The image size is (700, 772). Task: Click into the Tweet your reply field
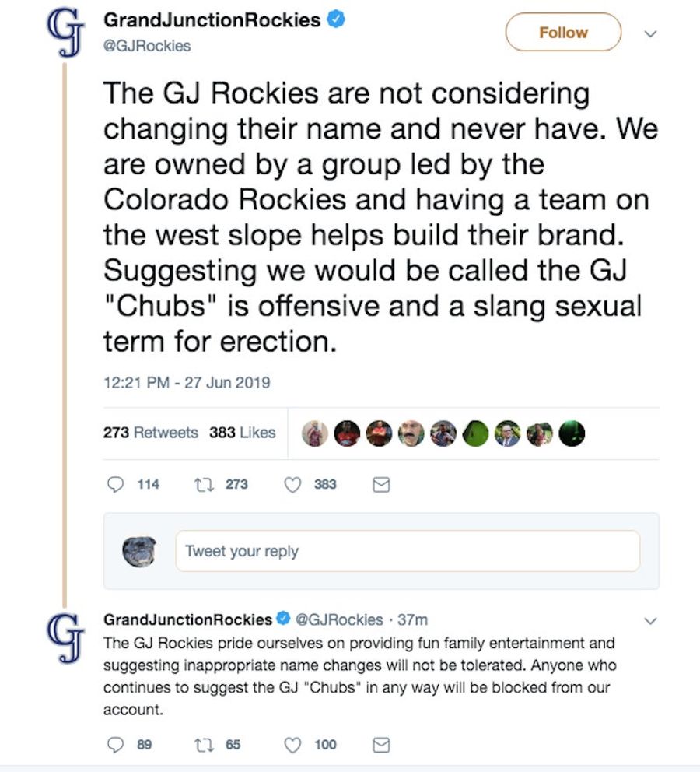[x=408, y=551]
